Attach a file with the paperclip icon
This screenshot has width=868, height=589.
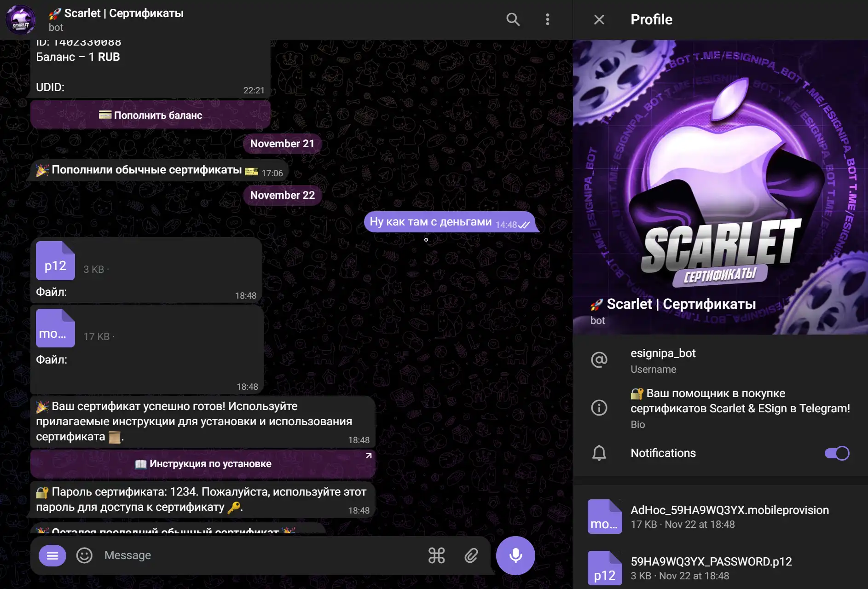(x=471, y=555)
